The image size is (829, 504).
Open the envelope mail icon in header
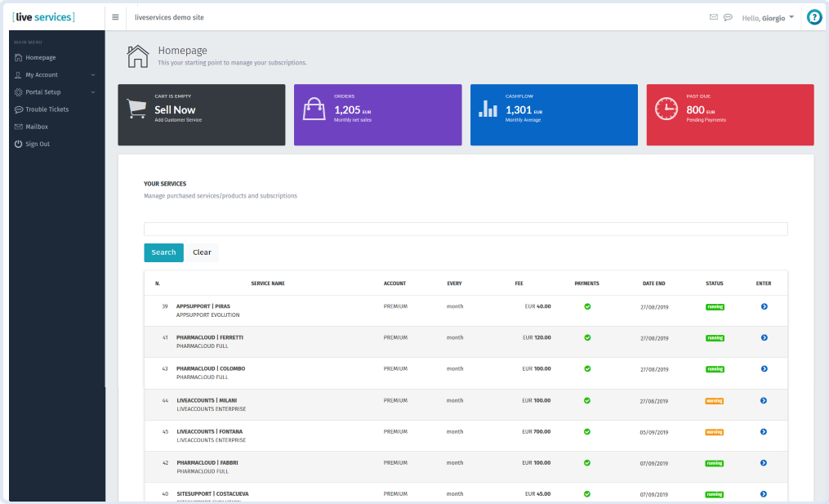(714, 17)
